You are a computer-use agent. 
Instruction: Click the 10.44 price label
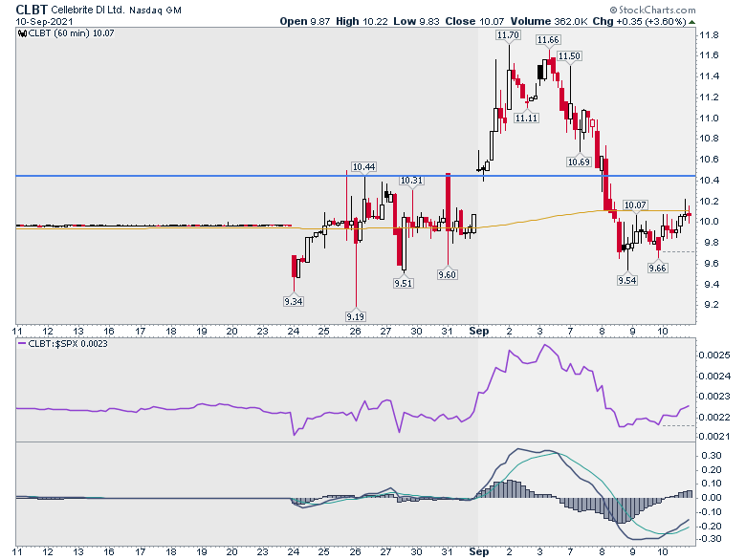tap(363, 167)
